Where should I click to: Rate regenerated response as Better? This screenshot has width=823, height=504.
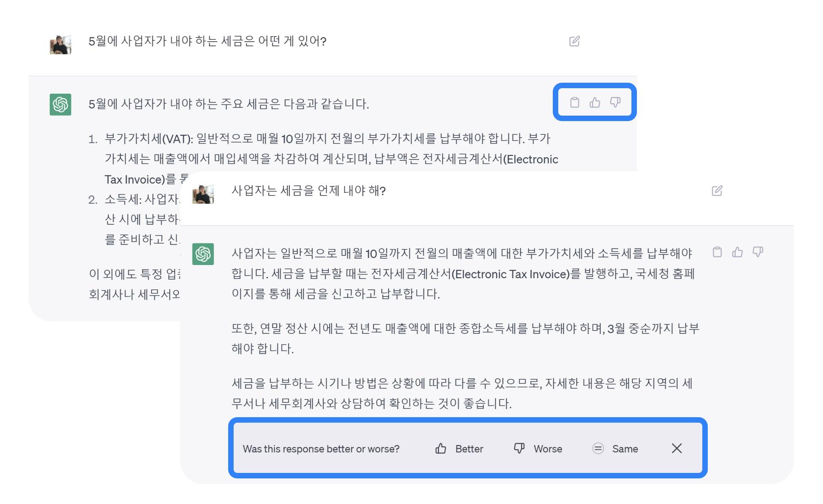(x=459, y=449)
